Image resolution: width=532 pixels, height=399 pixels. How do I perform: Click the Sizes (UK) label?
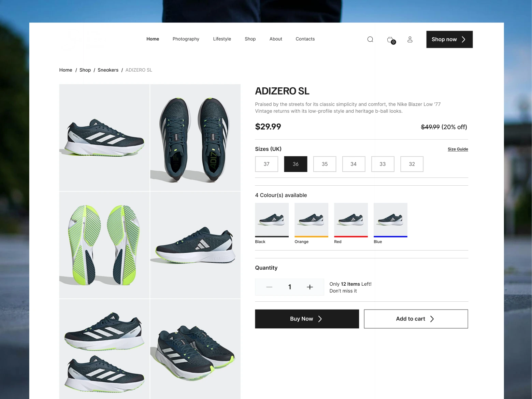coord(268,149)
